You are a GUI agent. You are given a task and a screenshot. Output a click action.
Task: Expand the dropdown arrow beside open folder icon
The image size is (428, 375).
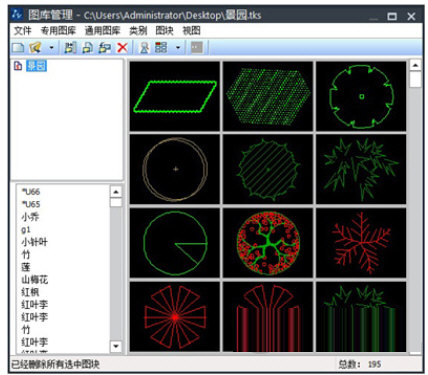(x=51, y=48)
